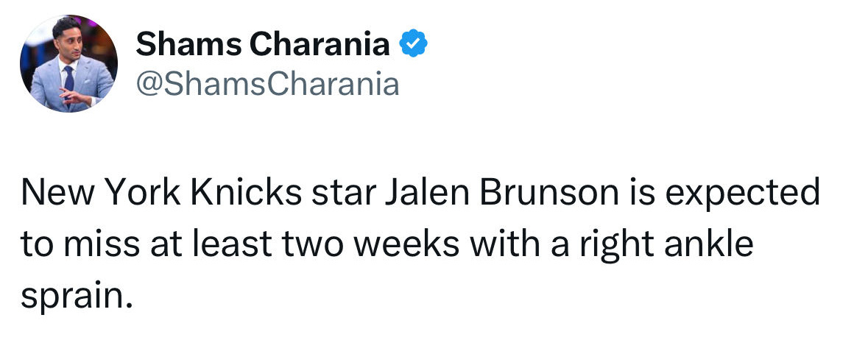This screenshot has width=868, height=340.
Task: Open the Shams Charania display name link
Action: [263, 44]
